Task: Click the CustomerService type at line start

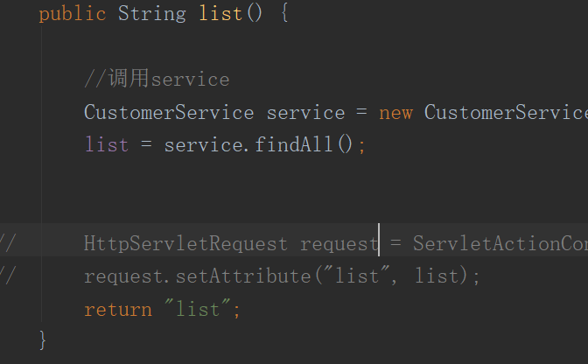Action: pos(169,113)
